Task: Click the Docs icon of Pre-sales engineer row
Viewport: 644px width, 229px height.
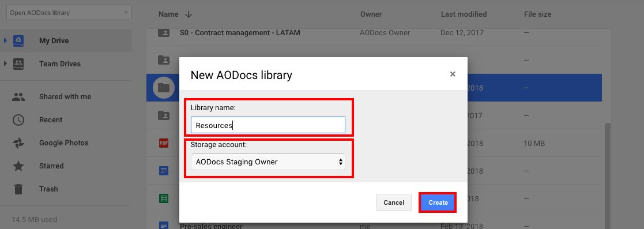Action: tap(164, 226)
